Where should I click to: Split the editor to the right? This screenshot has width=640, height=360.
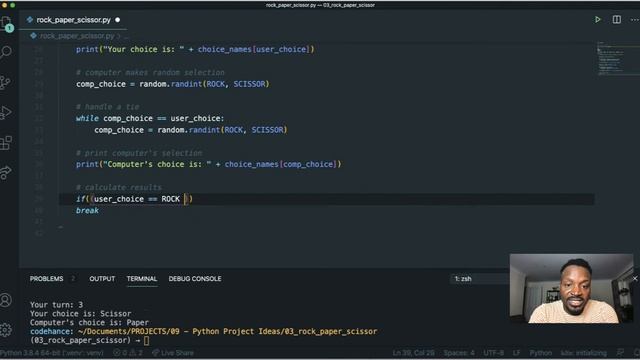pyautogui.click(x=617, y=20)
